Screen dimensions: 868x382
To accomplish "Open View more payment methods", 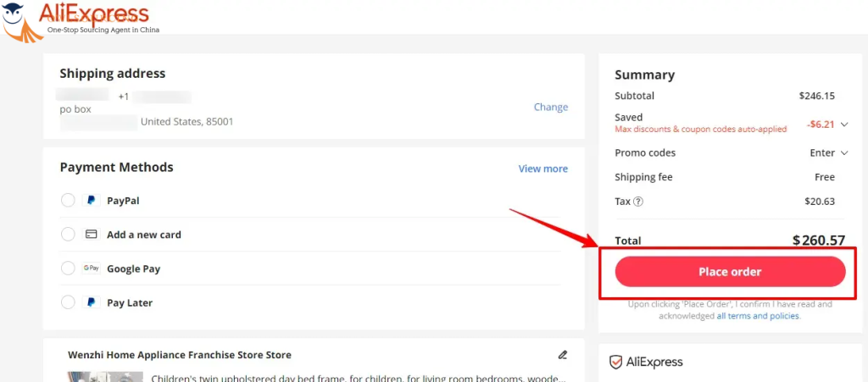I will click(542, 169).
